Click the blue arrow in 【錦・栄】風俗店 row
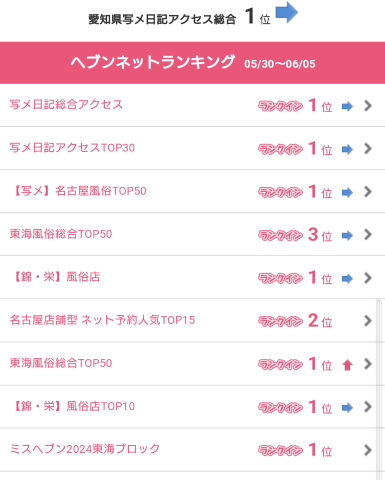 pyautogui.click(x=347, y=279)
